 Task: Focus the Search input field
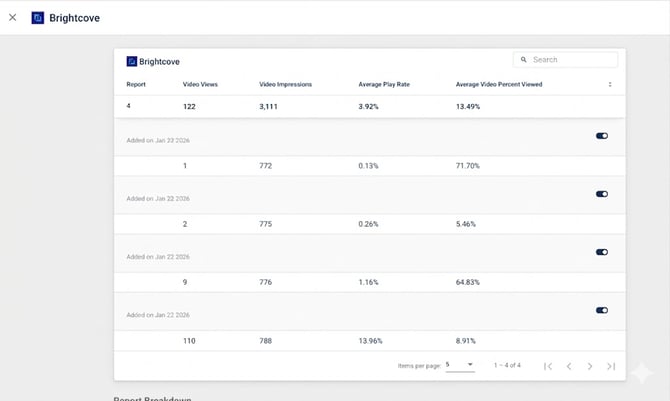pyautogui.click(x=565, y=59)
